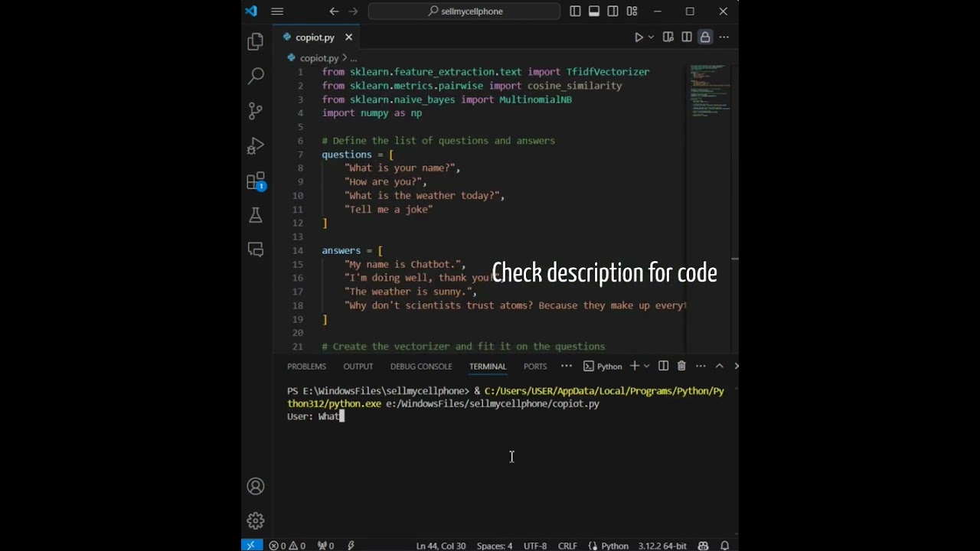The width and height of the screenshot is (980, 551).
Task: Switch to the TERMINAL tab
Action: click(488, 367)
